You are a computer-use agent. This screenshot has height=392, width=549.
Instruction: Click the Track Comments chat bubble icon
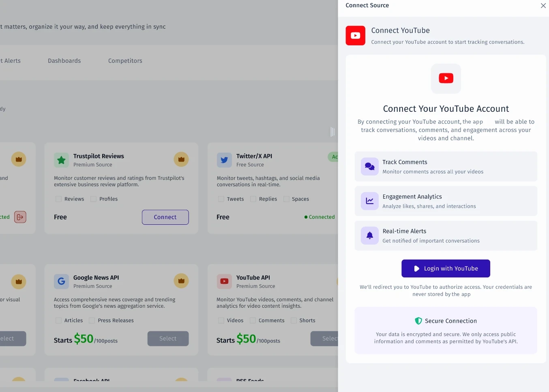pos(370,166)
